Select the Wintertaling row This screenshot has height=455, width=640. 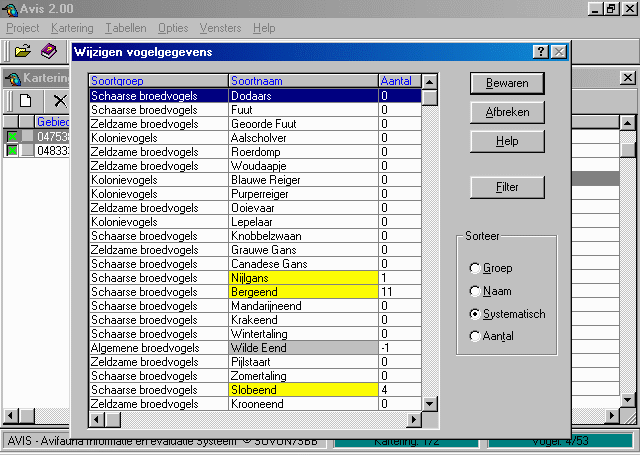[255, 334]
